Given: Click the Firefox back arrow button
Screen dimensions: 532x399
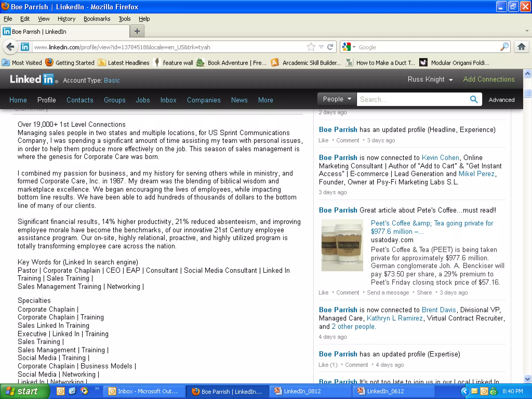Looking at the screenshot, I should [x=10, y=47].
